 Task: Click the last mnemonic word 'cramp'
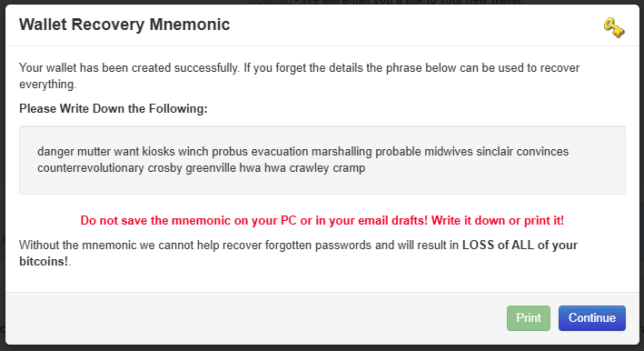pos(349,168)
